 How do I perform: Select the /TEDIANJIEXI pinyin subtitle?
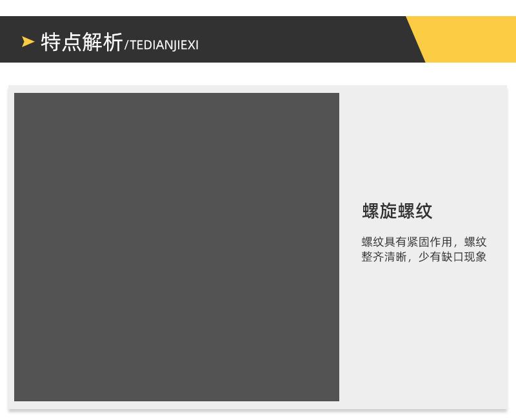(x=162, y=45)
